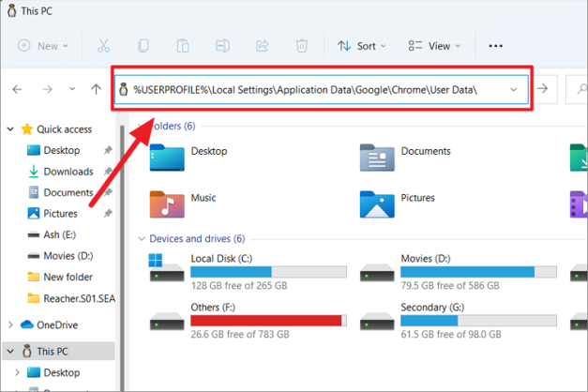The width and height of the screenshot is (588, 392).
Task: Click the Copy icon in toolbar
Action: 143,45
